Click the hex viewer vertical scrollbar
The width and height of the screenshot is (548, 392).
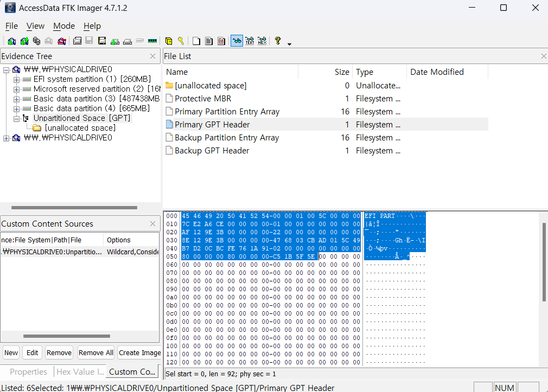point(544,262)
